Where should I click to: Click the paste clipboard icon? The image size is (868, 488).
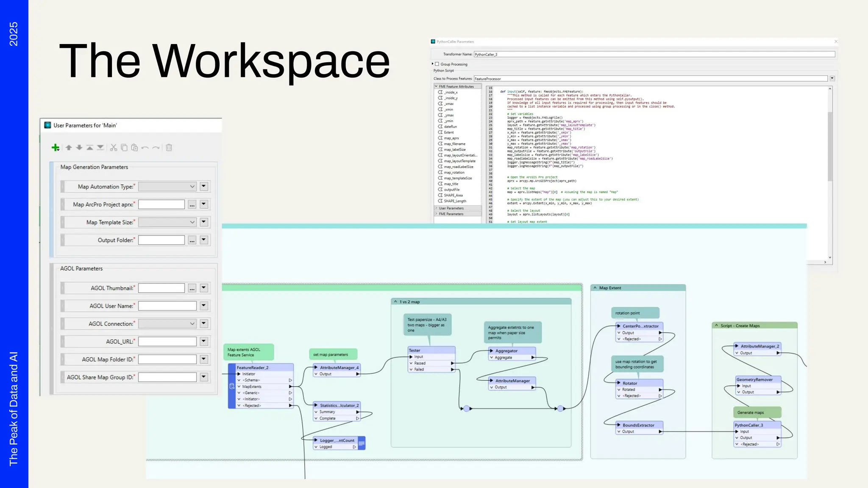(x=134, y=147)
